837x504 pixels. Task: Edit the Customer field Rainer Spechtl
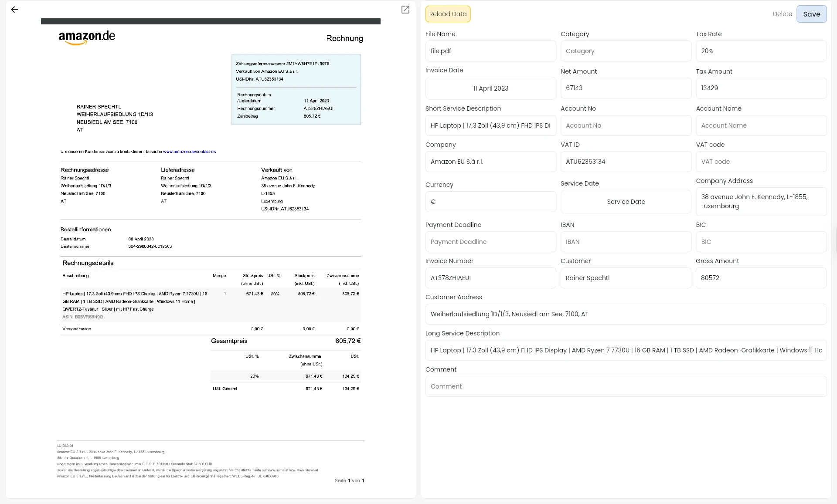click(626, 278)
